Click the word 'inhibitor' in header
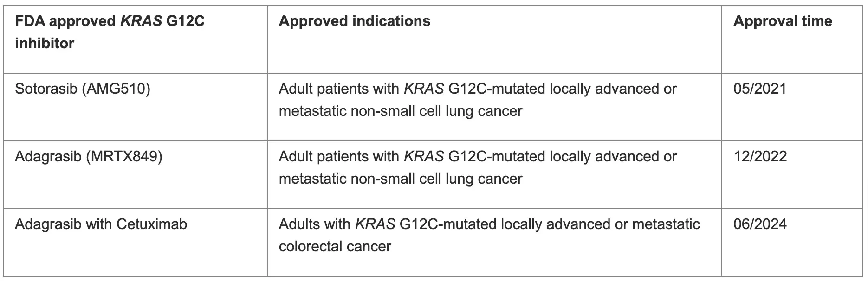Viewport: 868px width, 281px height. (x=45, y=43)
